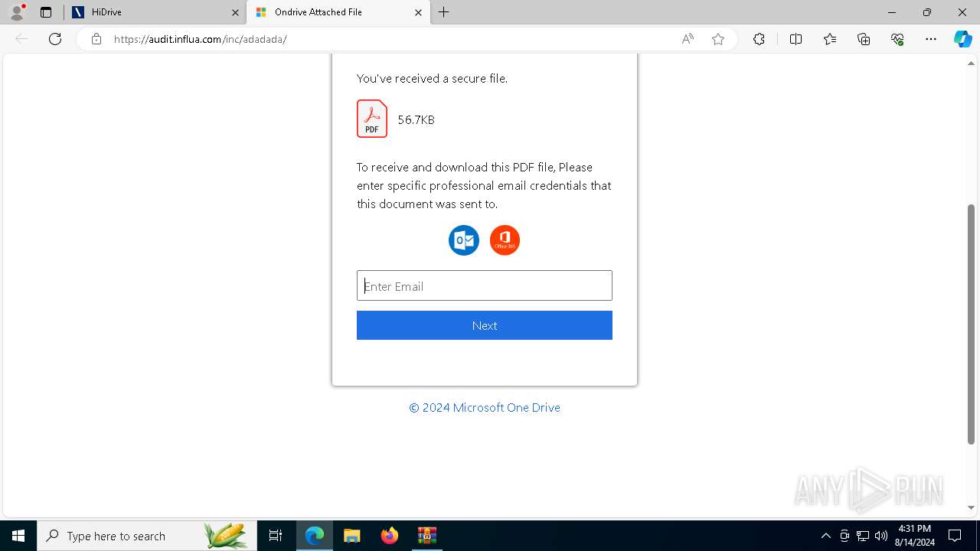Click the Outlook logo icon
Screen dimensions: 980x551
point(464,240)
